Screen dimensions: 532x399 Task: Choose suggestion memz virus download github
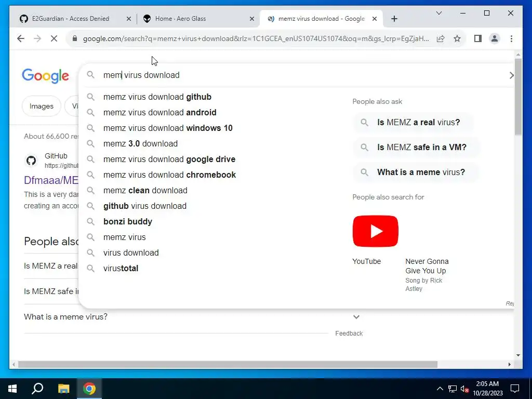tap(157, 97)
